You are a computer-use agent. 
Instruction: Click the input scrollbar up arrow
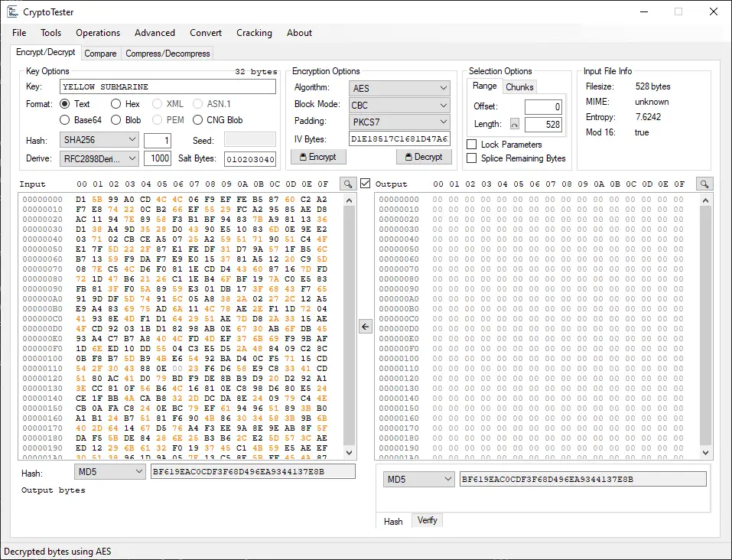click(x=350, y=200)
